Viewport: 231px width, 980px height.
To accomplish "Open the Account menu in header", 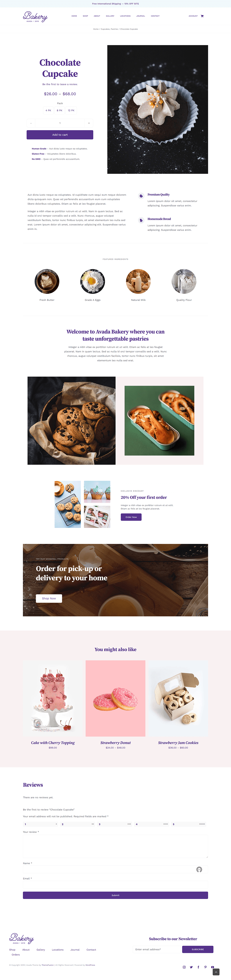I will tap(193, 16).
